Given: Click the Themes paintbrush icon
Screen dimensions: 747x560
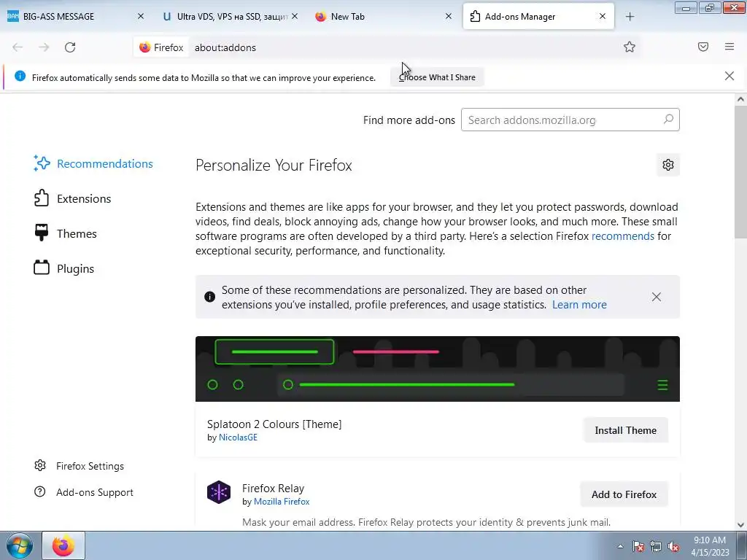Looking at the screenshot, I should click(x=42, y=233).
